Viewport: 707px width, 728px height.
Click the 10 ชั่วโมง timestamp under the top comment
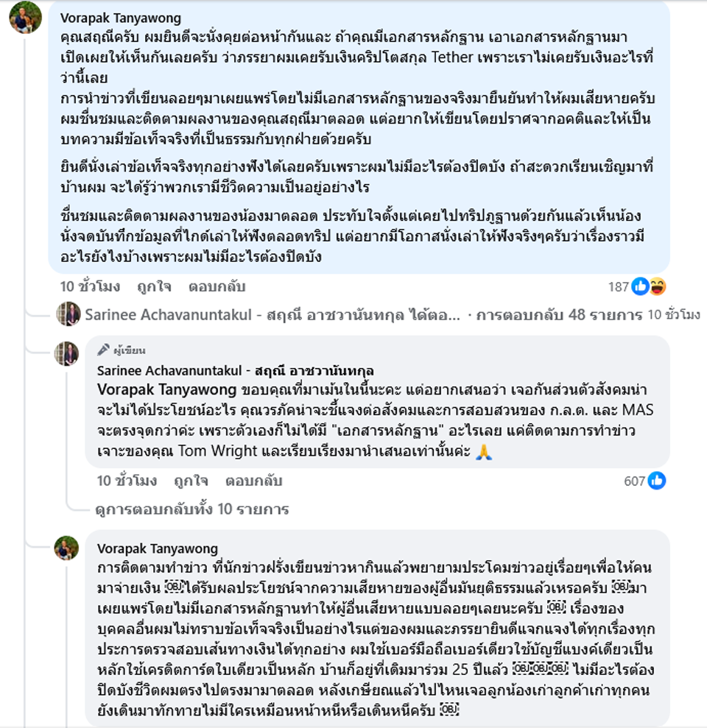(90, 286)
